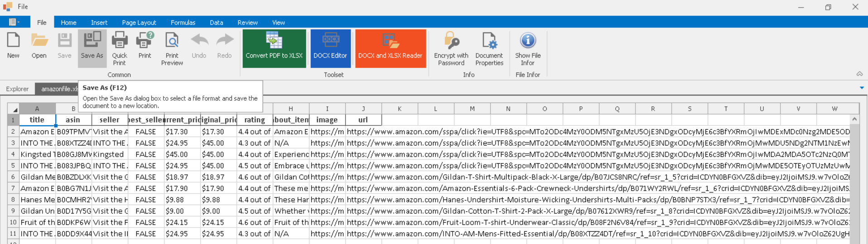Image resolution: width=868 pixels, height=244 pixels.
Task: Select column M header
Action: click(472, 109)
